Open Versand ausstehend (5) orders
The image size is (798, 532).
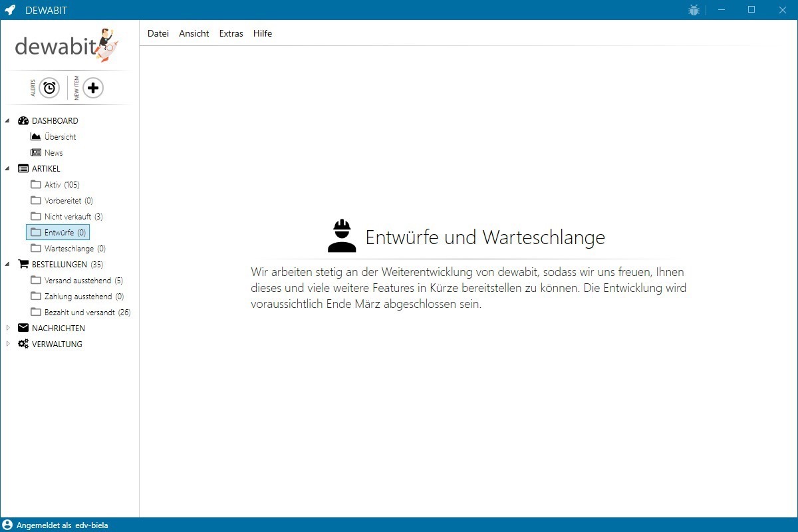(x=83, y=281)
